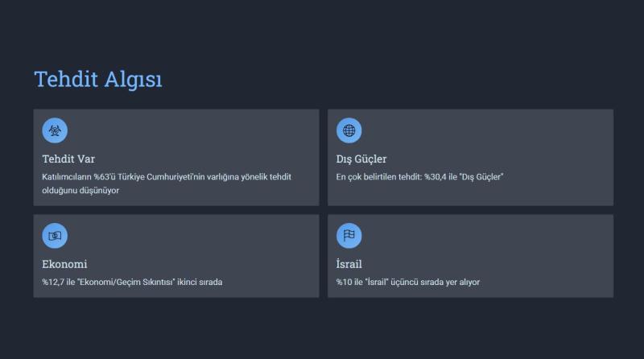Screen dimensions: 644x359
Task: Select the "Ekonomi" card heading
Action: click(x=64, y=264)
